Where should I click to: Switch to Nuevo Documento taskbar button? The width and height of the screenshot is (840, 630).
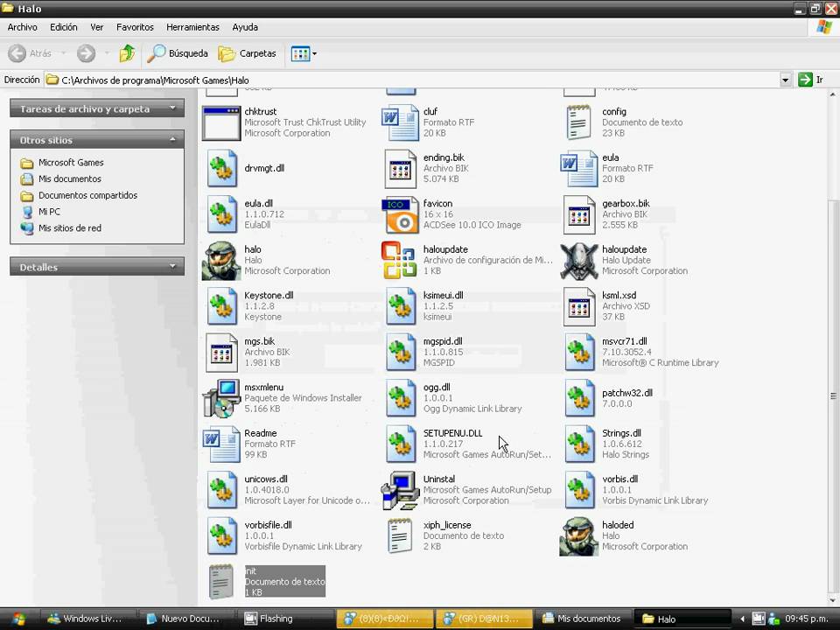click(x=185, y=619)
